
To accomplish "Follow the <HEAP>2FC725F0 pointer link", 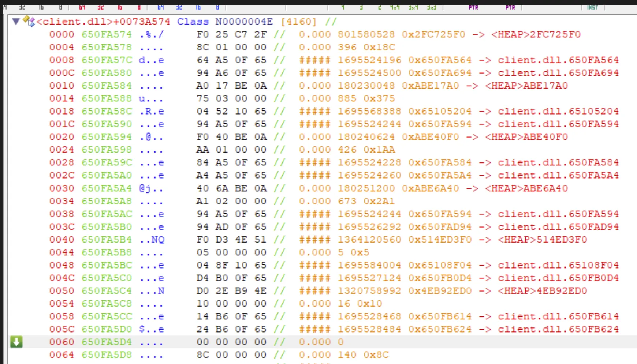I will click(536, 34).
